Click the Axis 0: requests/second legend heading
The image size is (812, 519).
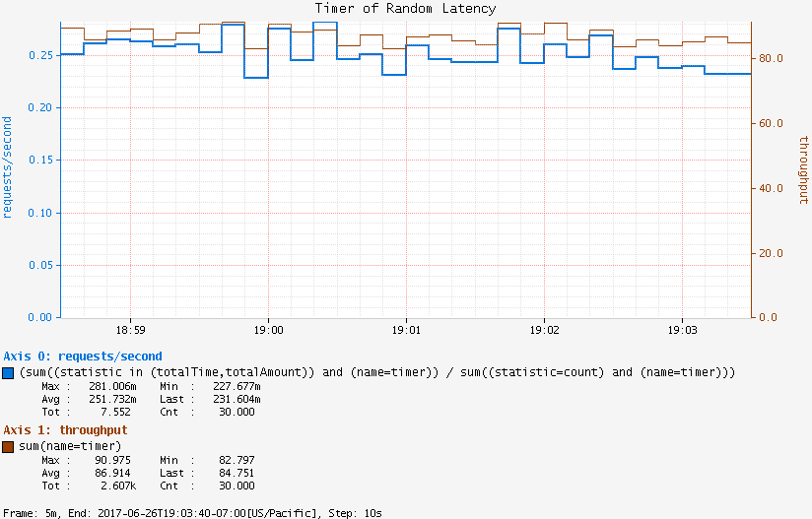(x=83, y=357)
